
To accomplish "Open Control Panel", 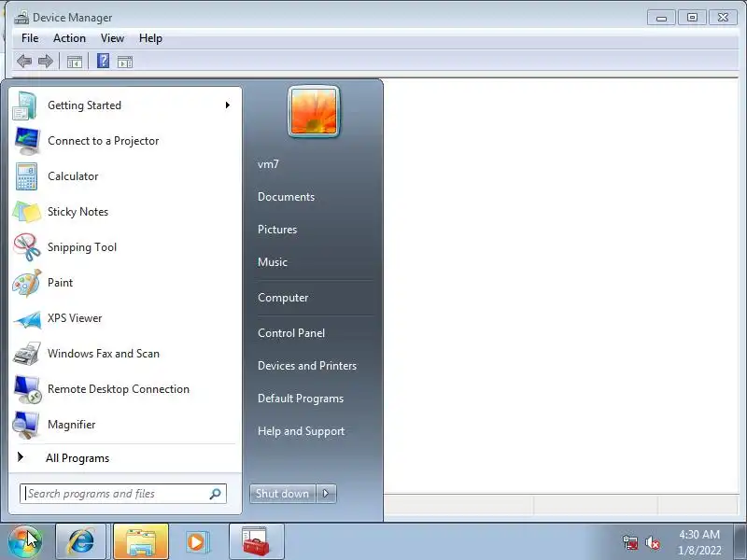I will (291, 333).
